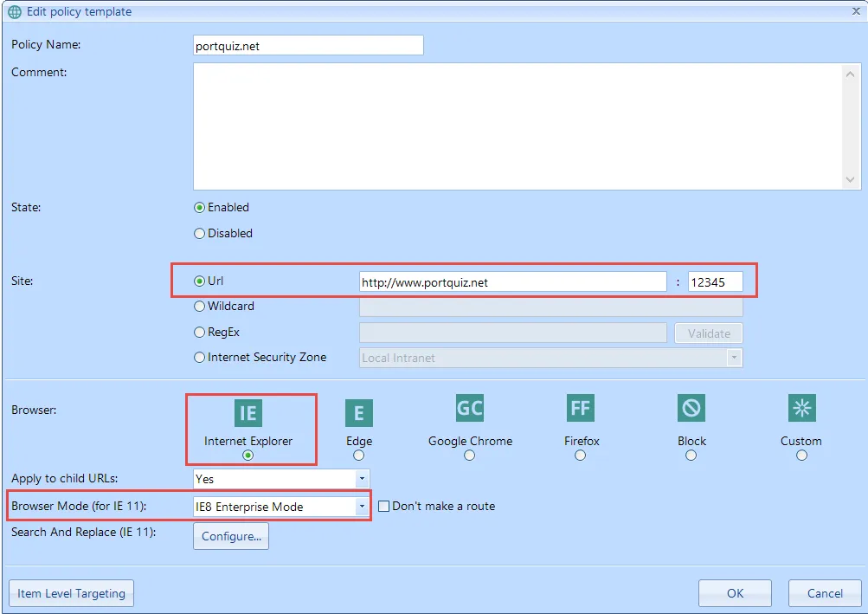Choose the Edge browser icon
The height and width of the screenshot is (614, 868).
coord(359,413)
